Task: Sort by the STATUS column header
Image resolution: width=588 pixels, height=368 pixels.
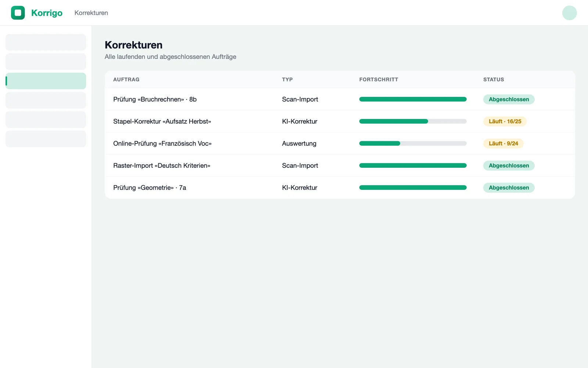Action: 494,79
